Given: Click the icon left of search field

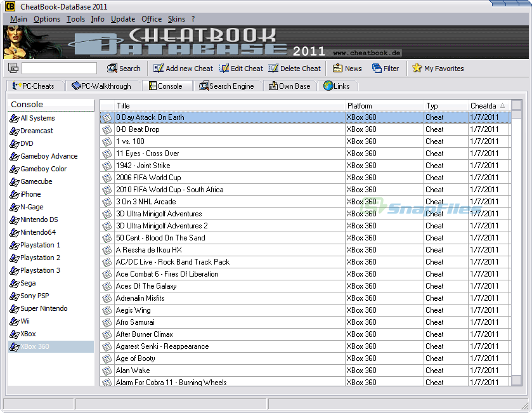Looking at the screenshot, I should [x=13, y=69].
